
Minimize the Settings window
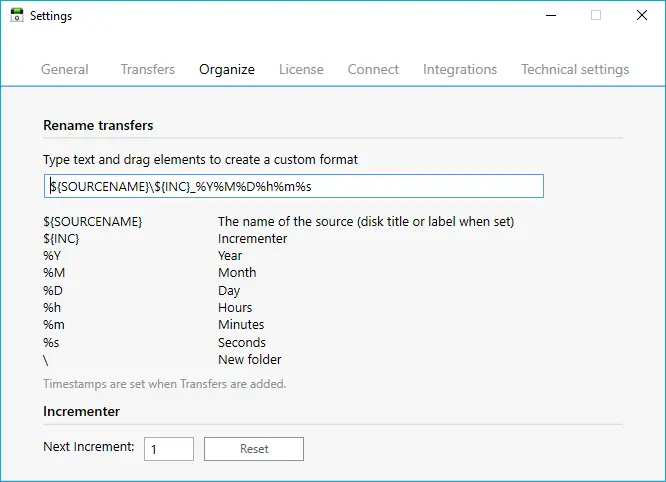point(551,15)
